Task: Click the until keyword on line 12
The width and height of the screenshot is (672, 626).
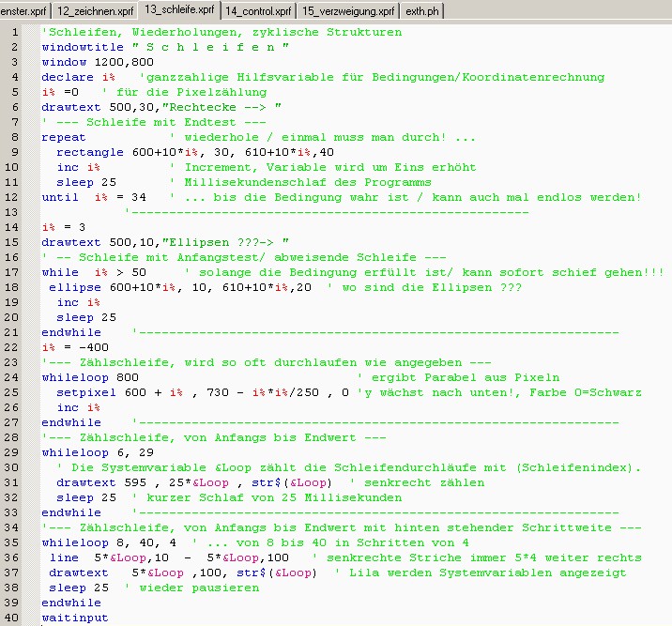Action: pyautogui.click(x=60, y=197)
